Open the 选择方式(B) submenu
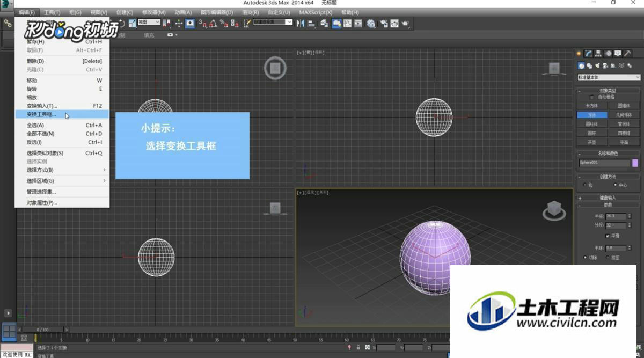This screenshot has height=358, width=644. (x=62, y=170)
